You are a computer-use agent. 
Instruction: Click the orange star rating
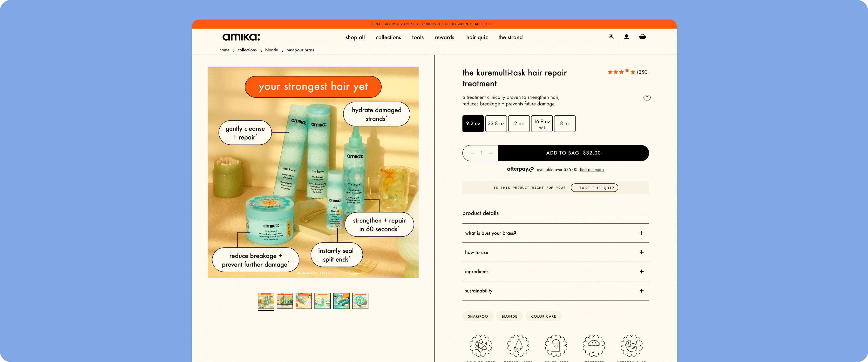[x=621, y=72]
